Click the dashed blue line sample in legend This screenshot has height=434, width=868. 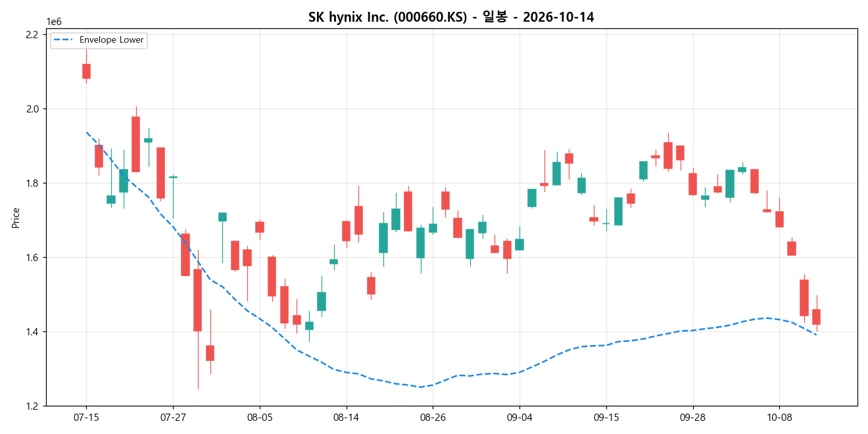coord(64,40)
